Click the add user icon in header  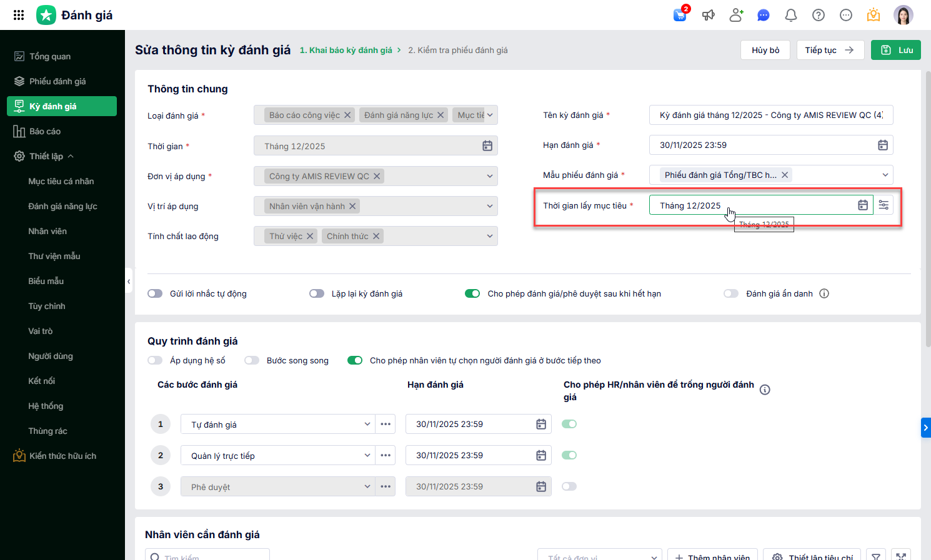(x=736, y=15)
